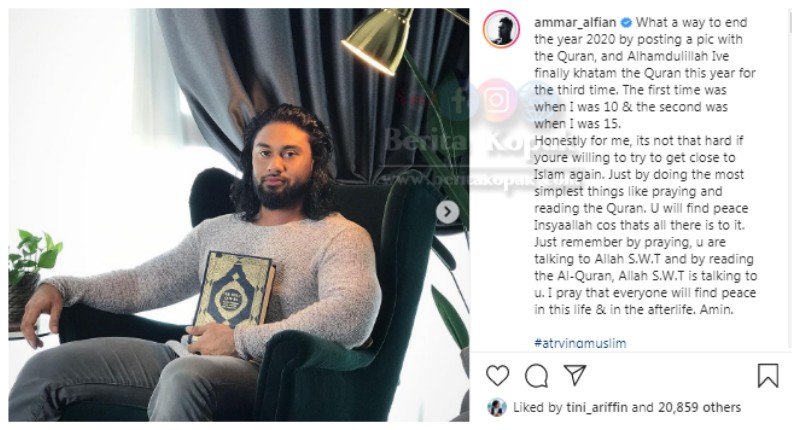This screenshot has width=800, height=430.
Task: Open comments using the speech bubble icon
Action: (536, 376)
